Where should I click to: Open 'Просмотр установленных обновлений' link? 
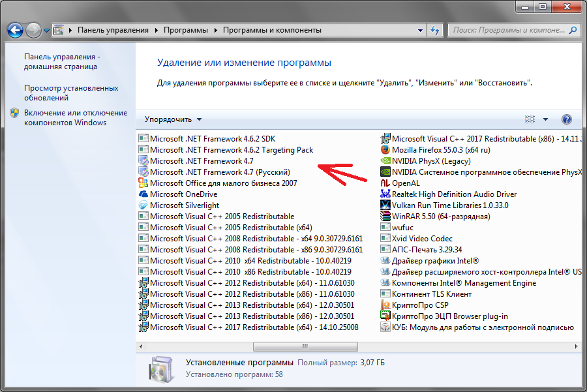pyautogui.click(x=71, y=93)
